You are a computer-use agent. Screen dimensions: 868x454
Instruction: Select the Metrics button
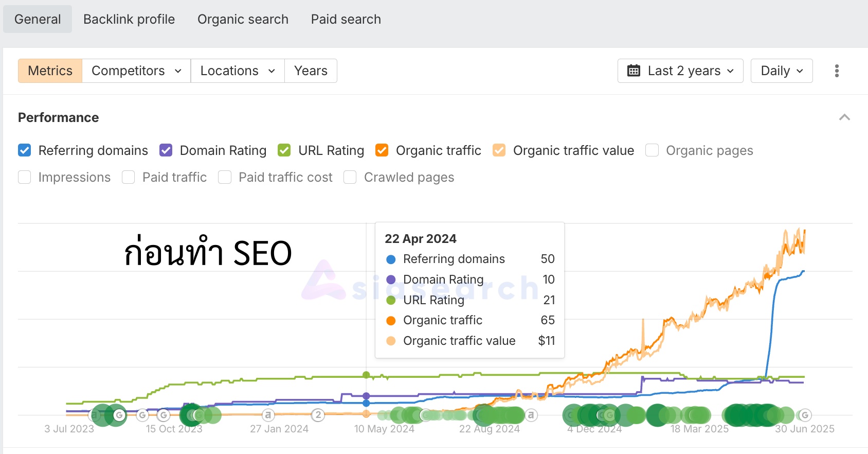[50, 71]
